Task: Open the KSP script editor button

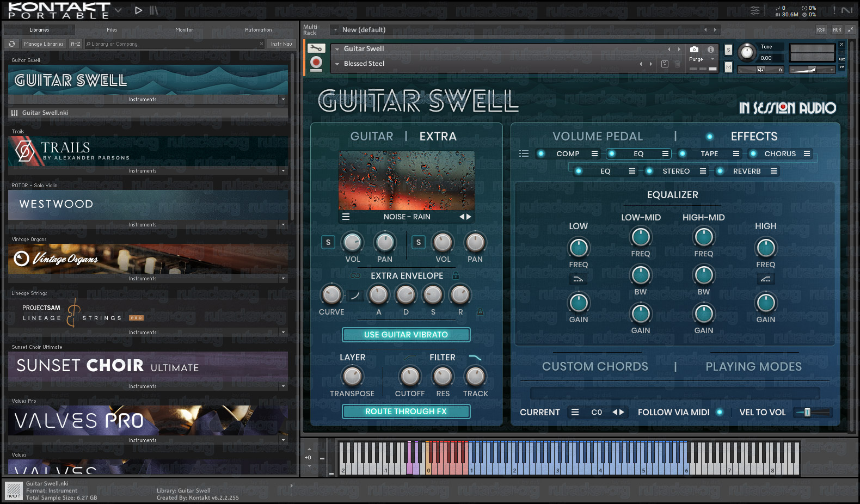Action: click(x=821, y=29)
